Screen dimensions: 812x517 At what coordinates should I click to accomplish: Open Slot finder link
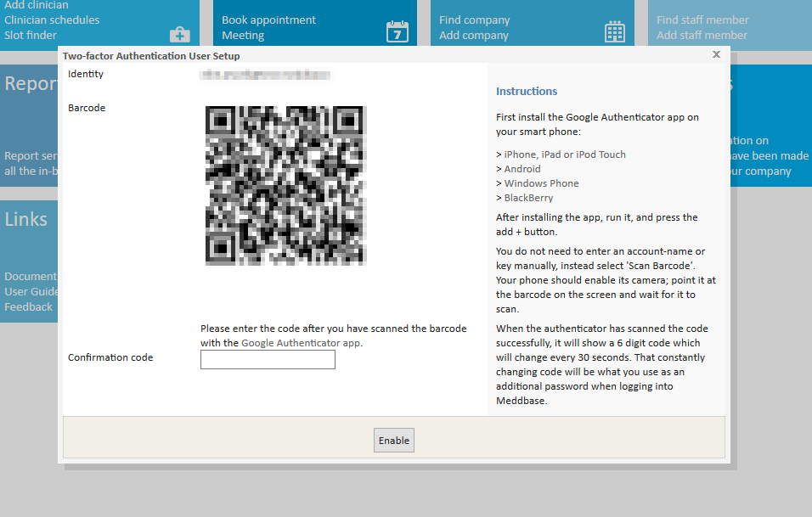(x=31, y=35)
